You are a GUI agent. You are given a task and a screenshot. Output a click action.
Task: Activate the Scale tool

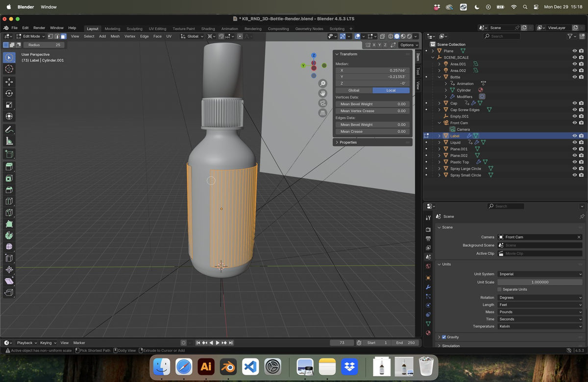(9, 105)
